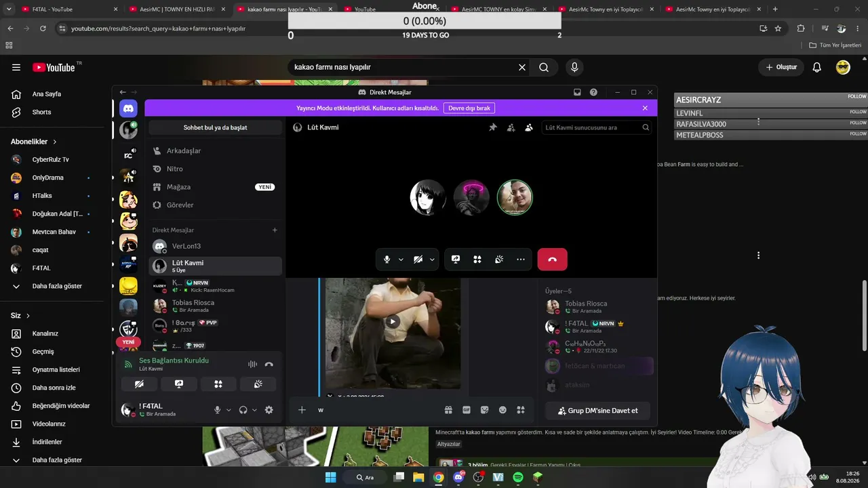Click Windows Start button on taskbar
The image size is (868, 488).
tap(330, 477)
